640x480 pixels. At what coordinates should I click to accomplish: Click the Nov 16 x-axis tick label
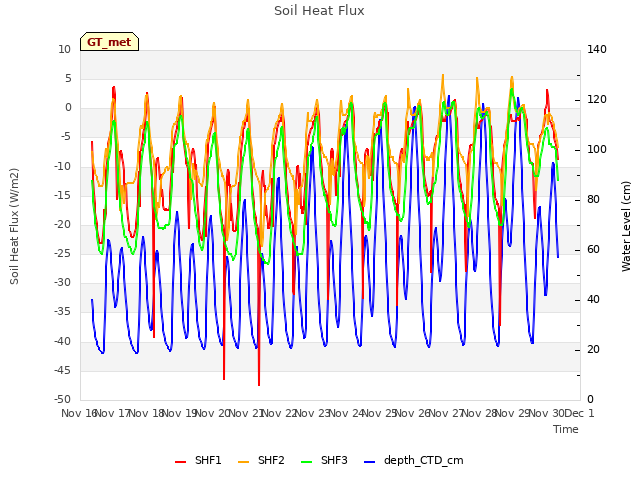click(x=79, y=413)
